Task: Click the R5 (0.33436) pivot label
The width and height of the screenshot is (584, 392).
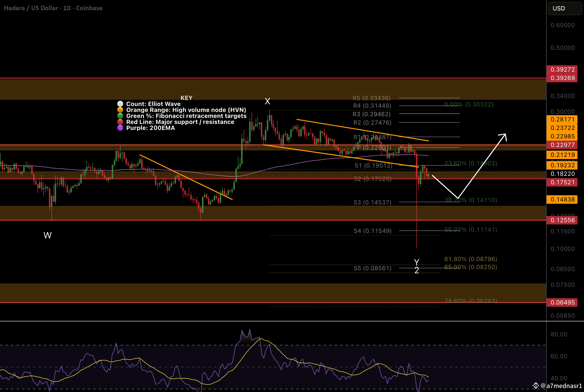Action: (371, 98)
